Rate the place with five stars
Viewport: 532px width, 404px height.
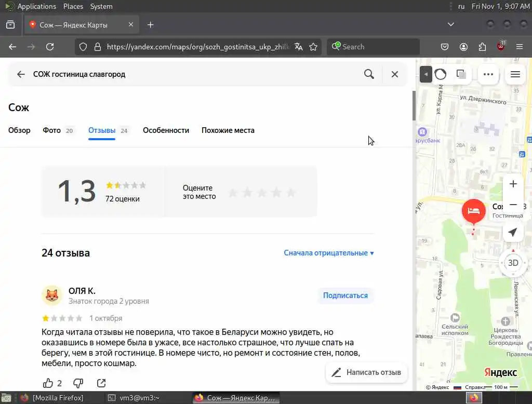coord(291,193)
